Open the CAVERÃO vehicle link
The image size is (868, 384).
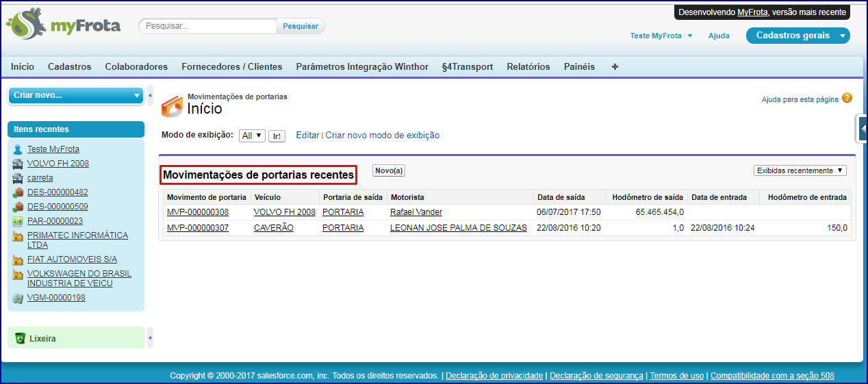tap(274, 228)
